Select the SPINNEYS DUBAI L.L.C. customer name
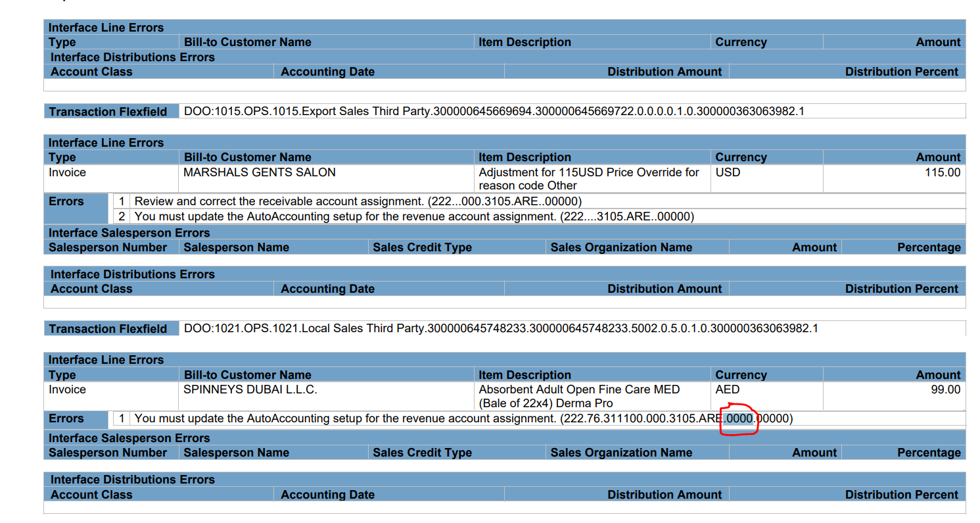This screenshot has width=980, height=523. click(250, 389)
